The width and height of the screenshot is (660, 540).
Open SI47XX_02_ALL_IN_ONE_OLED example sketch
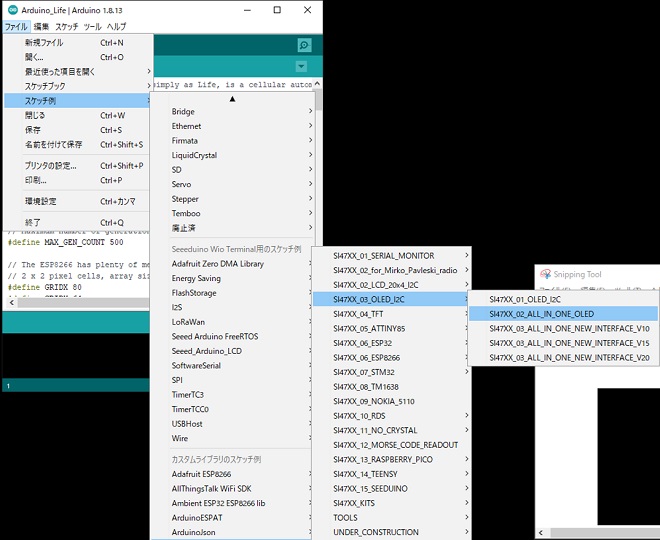pyautogui.click(x=563, y=314)
